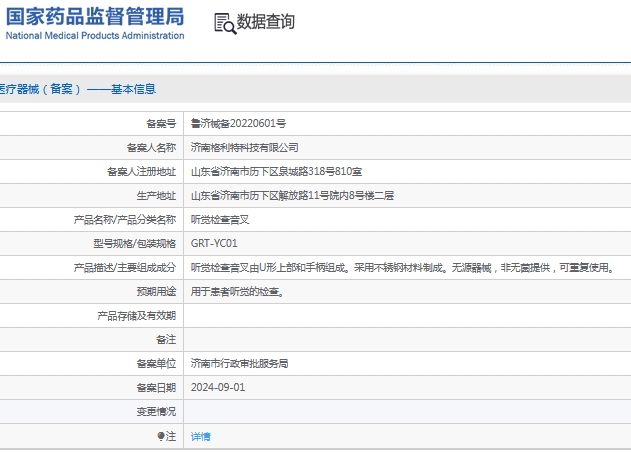Click the 备案号 label
This screenshot has height=452, width=631.
pos(161,124)
